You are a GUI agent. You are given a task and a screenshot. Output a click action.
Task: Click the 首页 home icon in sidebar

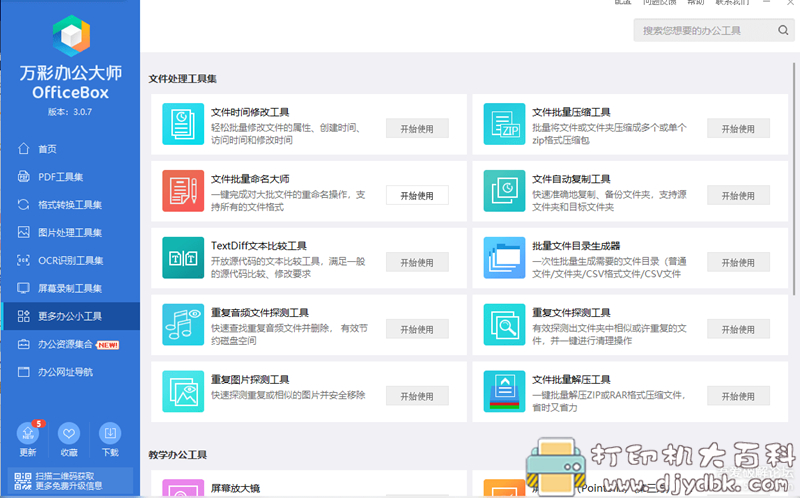(23, 148)
